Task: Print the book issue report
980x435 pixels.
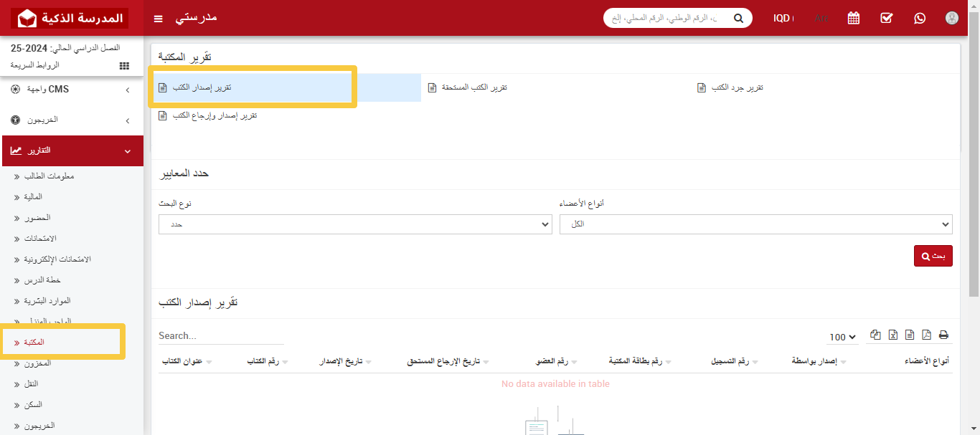Action: [943, 335]
